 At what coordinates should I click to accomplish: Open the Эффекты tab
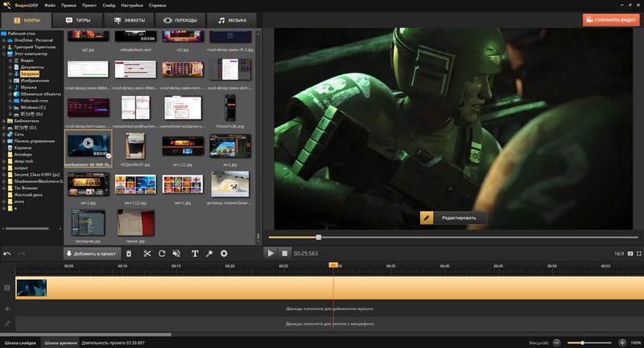pos(129,20)
